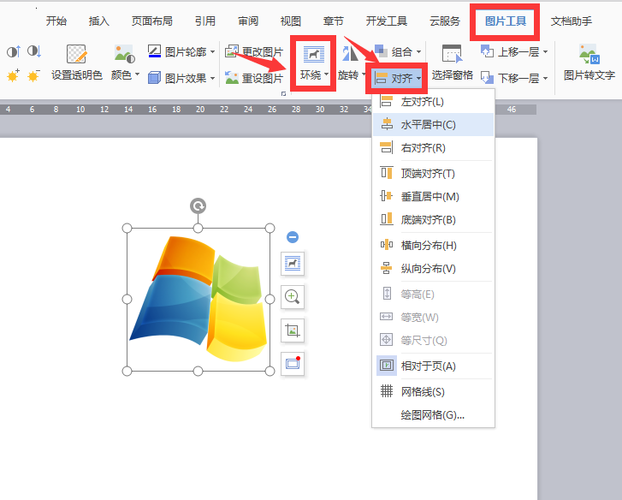622x500 pixels.
Task: Toggle 网格线(S) gridlines option
Action: pyautogui.click(x=433, y=392)
